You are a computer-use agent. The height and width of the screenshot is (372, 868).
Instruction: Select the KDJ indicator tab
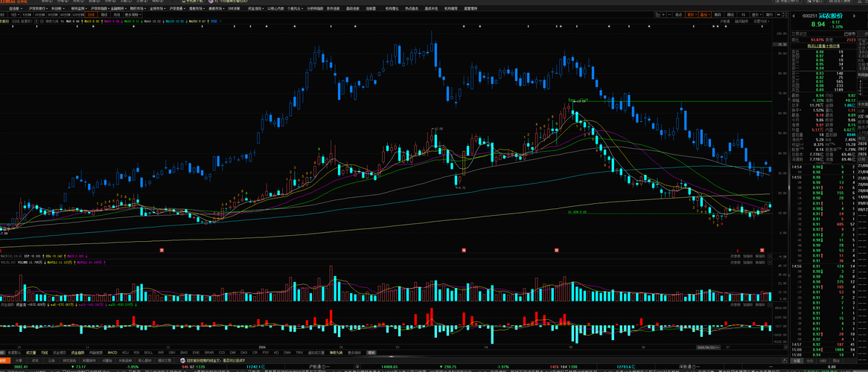pos(125,353)
